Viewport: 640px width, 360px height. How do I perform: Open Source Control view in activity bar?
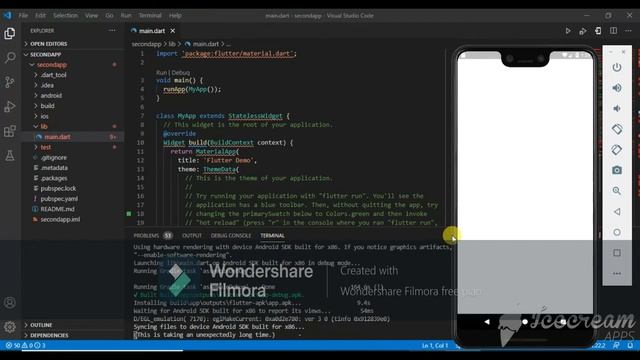(x=10, y=82)
